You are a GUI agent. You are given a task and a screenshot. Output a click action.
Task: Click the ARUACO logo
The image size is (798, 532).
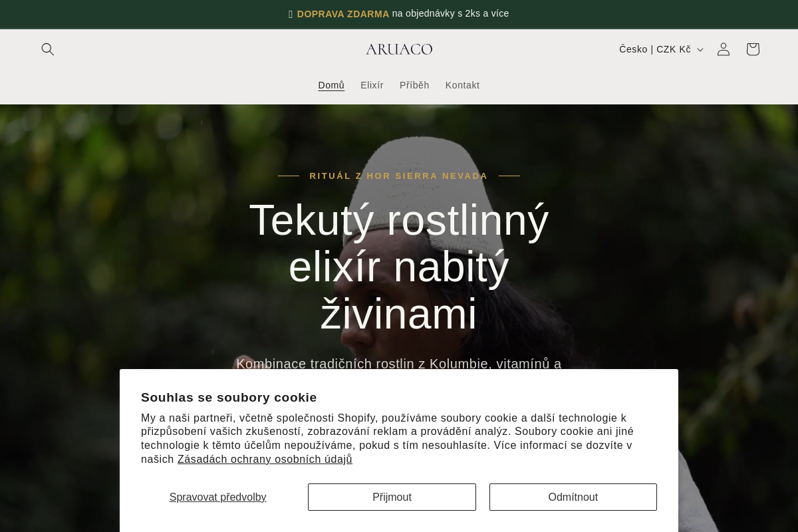pos(398,49)
